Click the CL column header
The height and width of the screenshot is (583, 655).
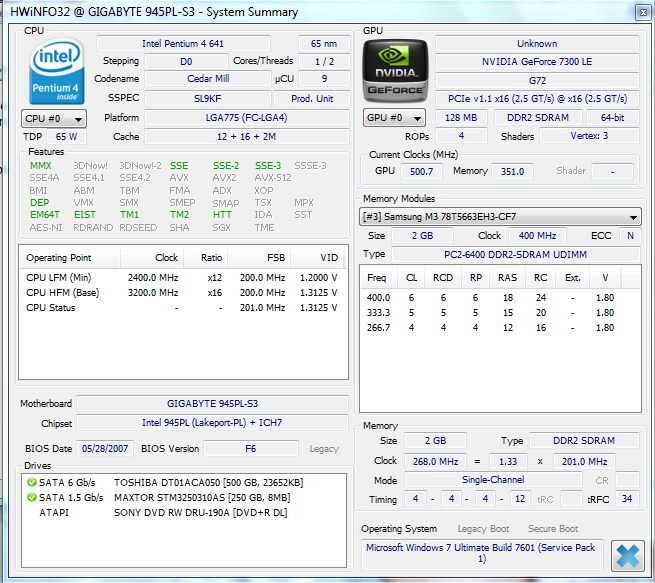point(411,278)
